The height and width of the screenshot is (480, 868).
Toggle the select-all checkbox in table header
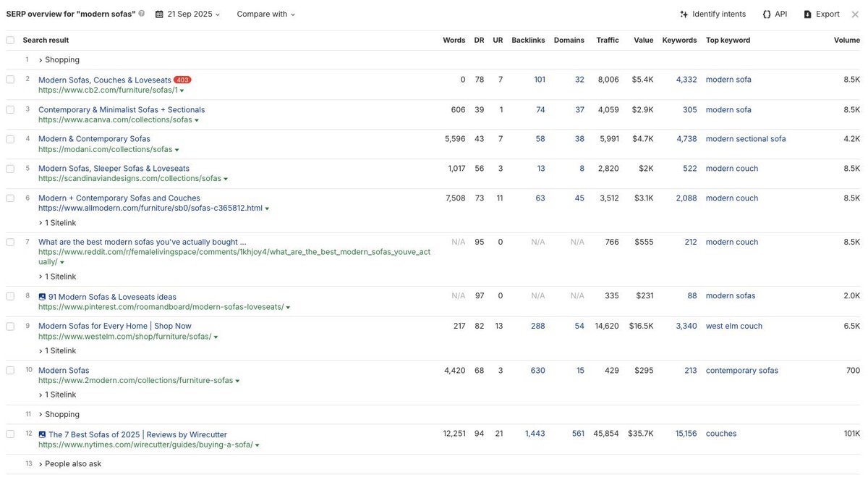click(10, 41)
